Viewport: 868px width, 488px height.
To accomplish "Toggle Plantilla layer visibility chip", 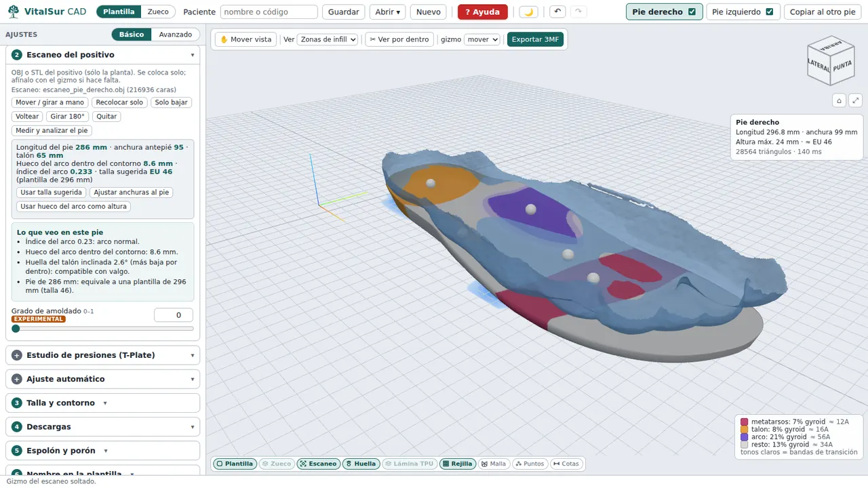I will pos(235,464).
